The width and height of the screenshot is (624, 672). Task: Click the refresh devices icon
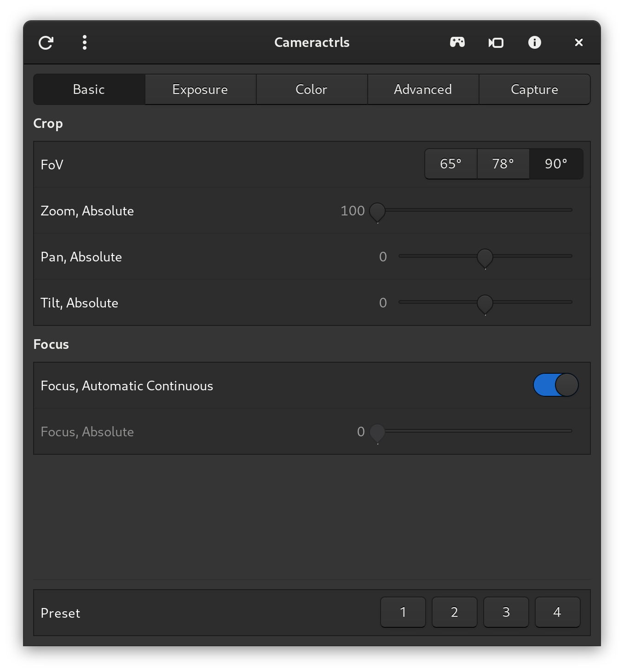[x=46, y=43]
